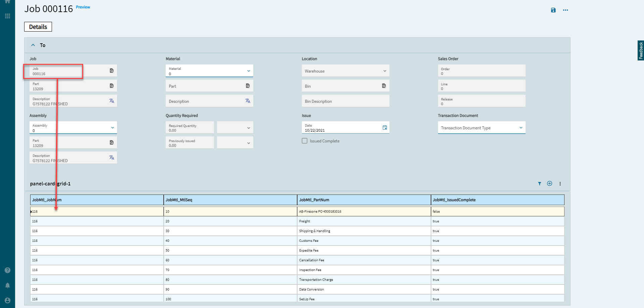The height and width of the screenshot is (308, 644).
Task: Click the Bin search icon
Action: pyautogui.click(x=384, y=86)
